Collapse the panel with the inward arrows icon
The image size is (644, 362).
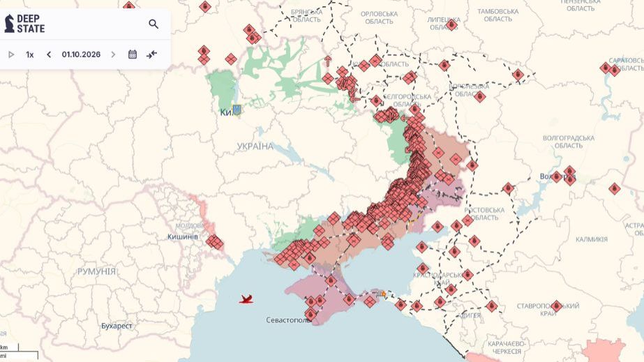pos(151,54)
